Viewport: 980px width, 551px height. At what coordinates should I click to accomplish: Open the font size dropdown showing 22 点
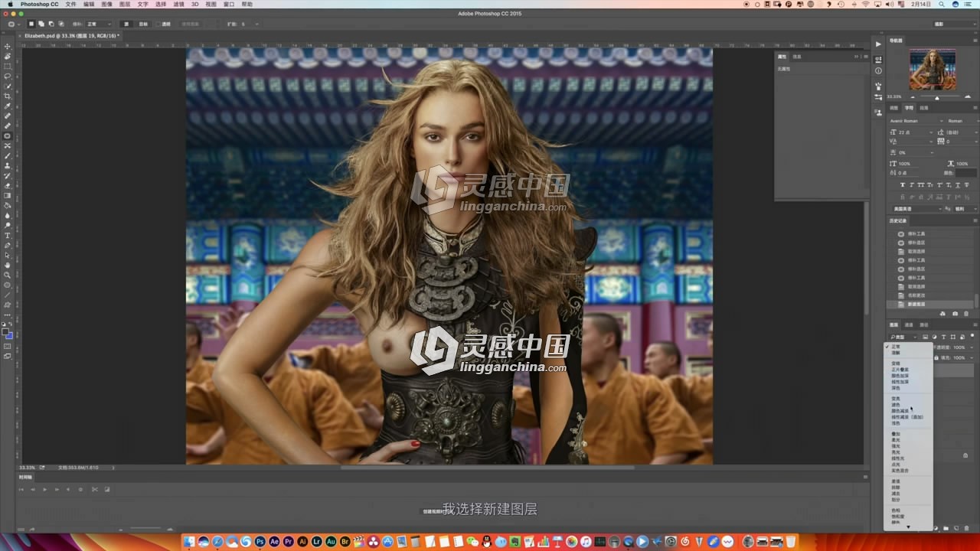(931, 132)
